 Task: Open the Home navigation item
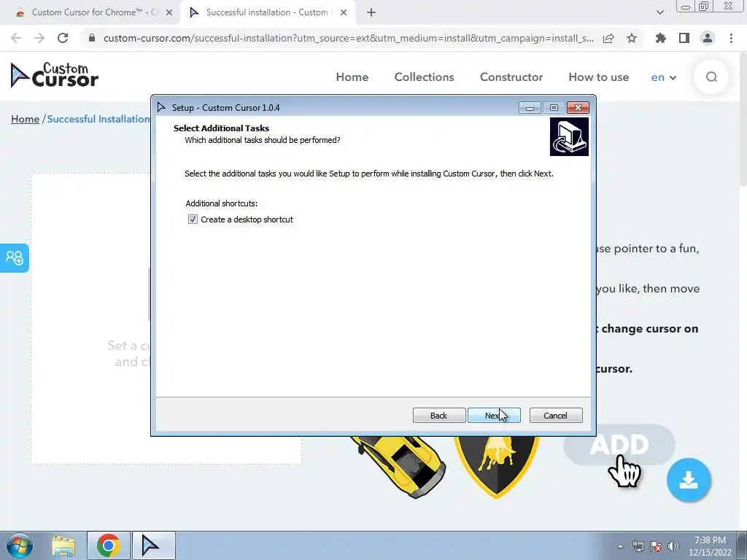pos(352,77)
